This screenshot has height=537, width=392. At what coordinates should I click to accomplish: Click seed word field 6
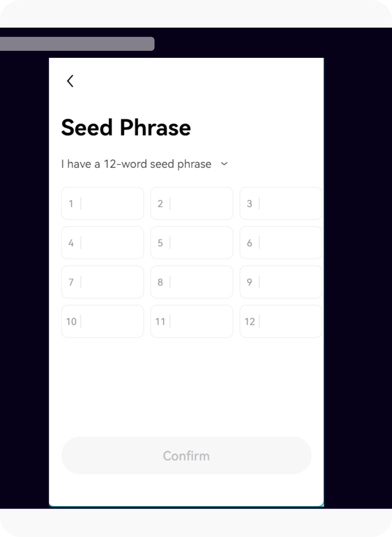281,243
